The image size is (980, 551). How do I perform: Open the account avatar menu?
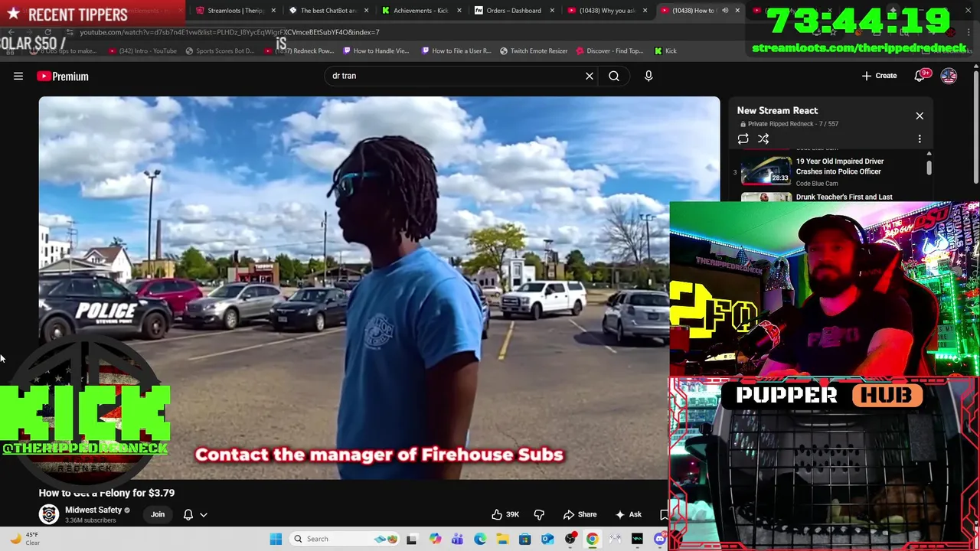click(949, 76)
